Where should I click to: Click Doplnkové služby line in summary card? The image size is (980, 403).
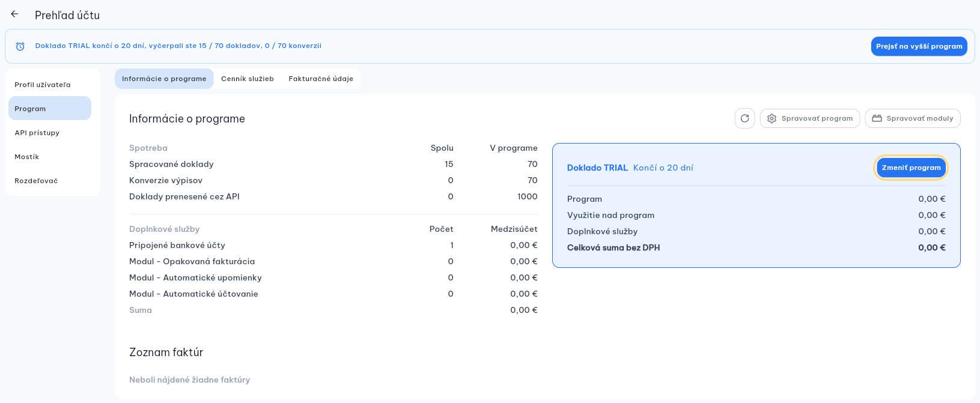tap(756, 231)
